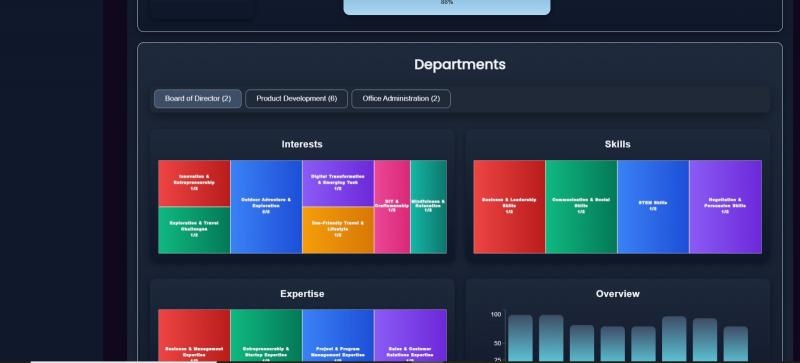Screen dimensions: 800x363
Task: Click the STEM Skills tile
Action: [x=653, y=207]
